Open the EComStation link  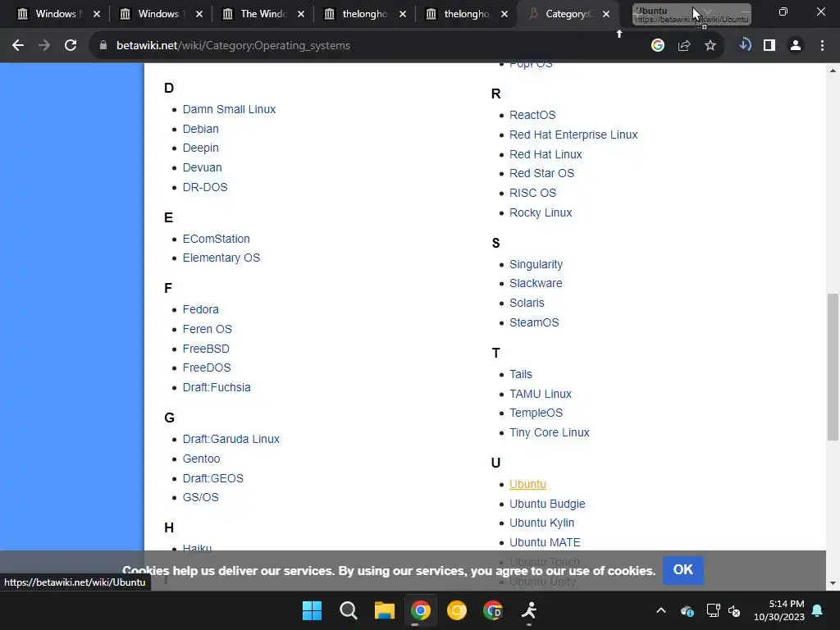click(x=216, y=239)
